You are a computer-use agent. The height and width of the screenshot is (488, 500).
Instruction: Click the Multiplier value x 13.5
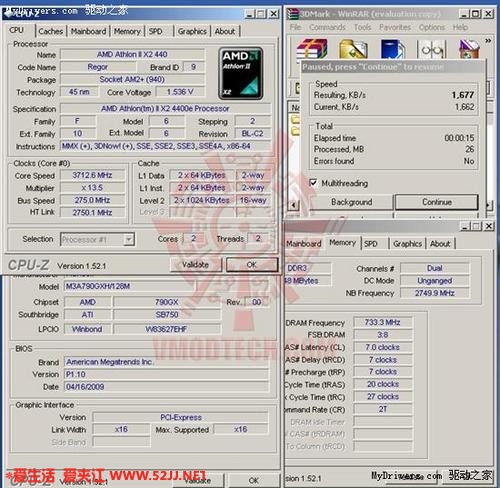point(92,188)
